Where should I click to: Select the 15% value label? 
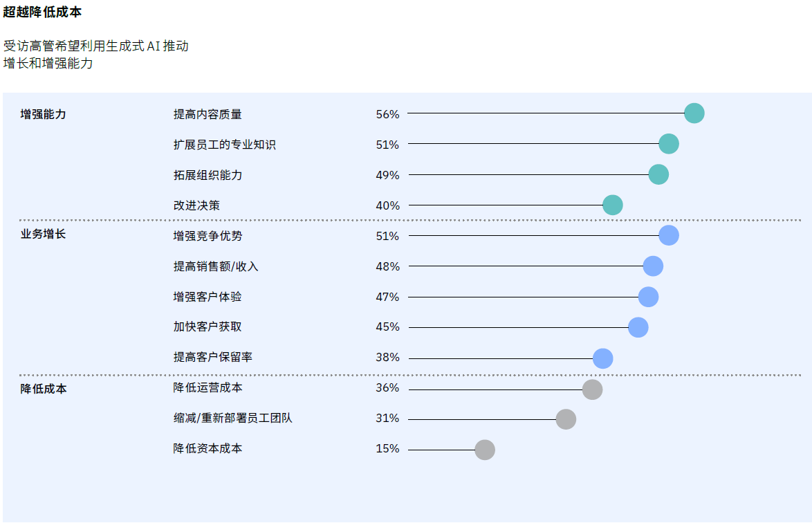(x=387, y=449)
